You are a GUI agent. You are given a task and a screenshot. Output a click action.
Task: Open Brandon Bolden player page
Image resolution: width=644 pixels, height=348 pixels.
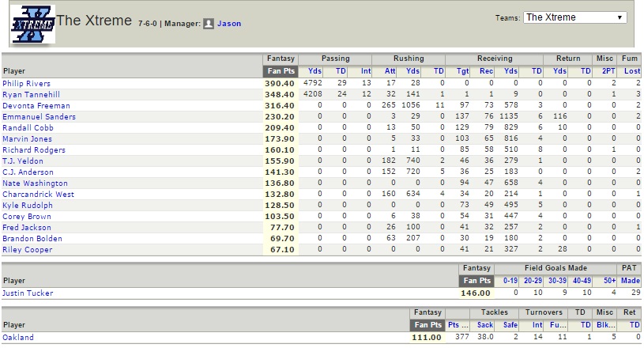(32, 239)
